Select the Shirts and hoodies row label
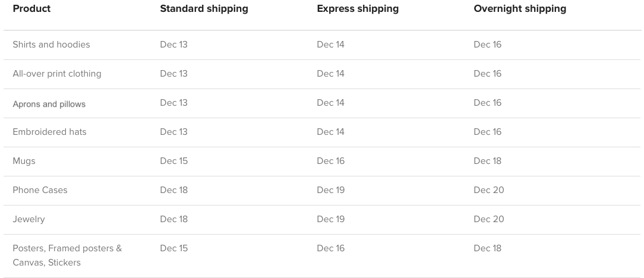The width and height of the screenshot is (644, 278). [51, 45]
